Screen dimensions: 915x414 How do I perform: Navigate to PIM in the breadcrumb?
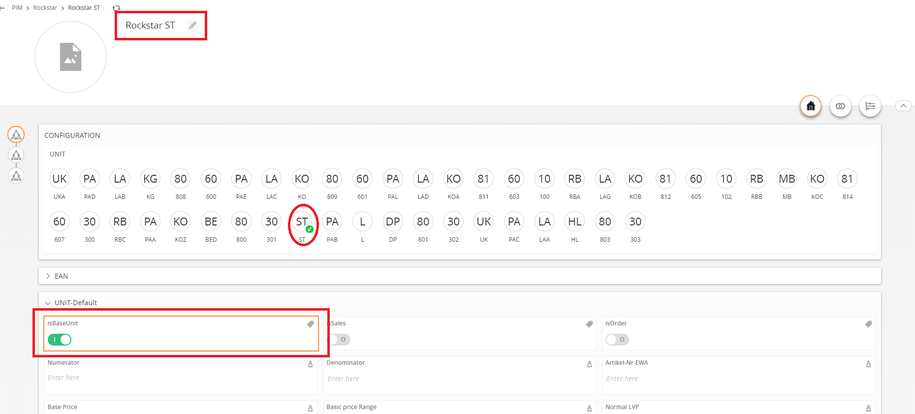(17, 8)
